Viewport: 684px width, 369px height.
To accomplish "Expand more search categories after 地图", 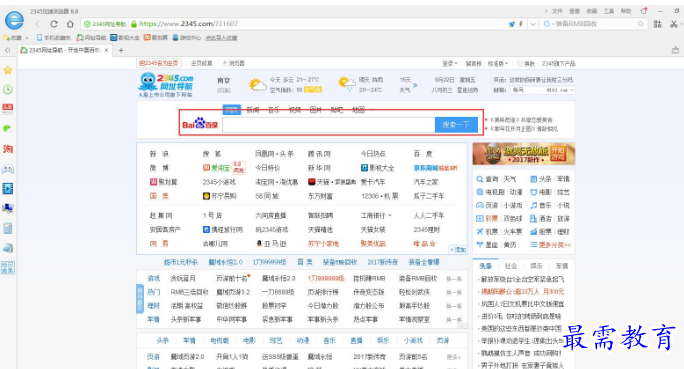I will tap(372, 110).
